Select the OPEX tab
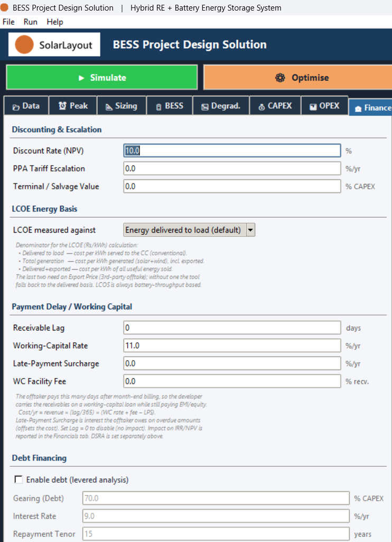This screenshot has height=542, width=392. [325, 106]
